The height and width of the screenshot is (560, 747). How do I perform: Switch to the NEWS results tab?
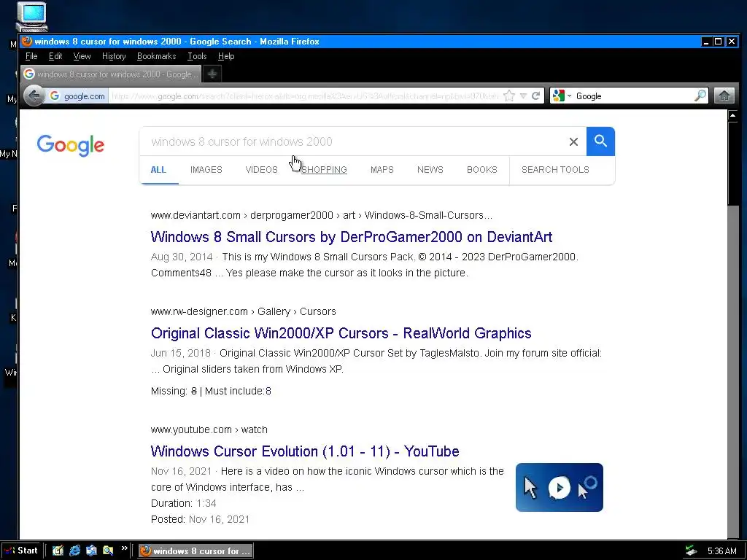point(430,170)
